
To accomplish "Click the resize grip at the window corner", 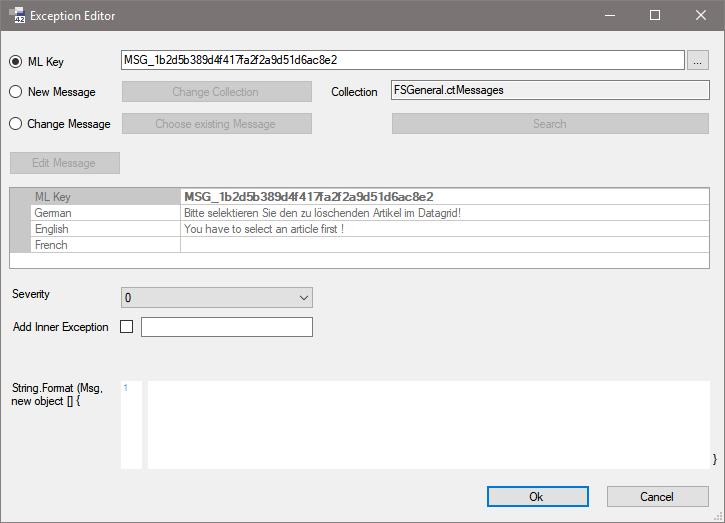I will (x=719, y=517).
